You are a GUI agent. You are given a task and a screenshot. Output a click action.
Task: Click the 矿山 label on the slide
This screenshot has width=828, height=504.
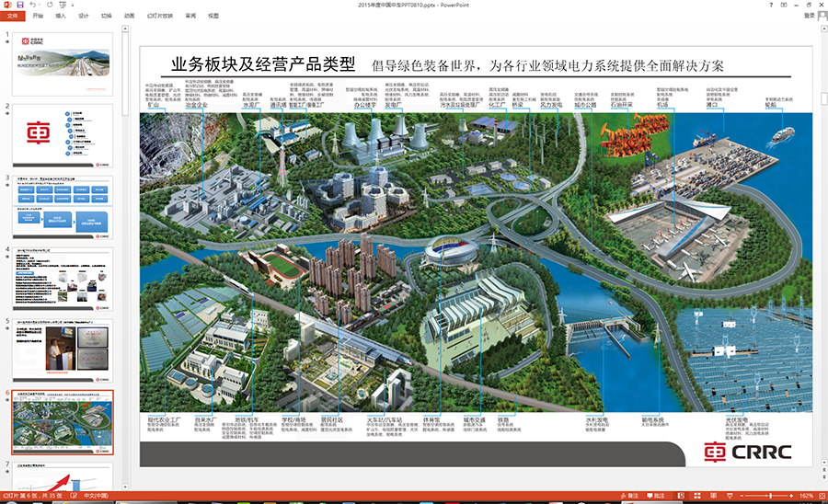click(153, 105)
